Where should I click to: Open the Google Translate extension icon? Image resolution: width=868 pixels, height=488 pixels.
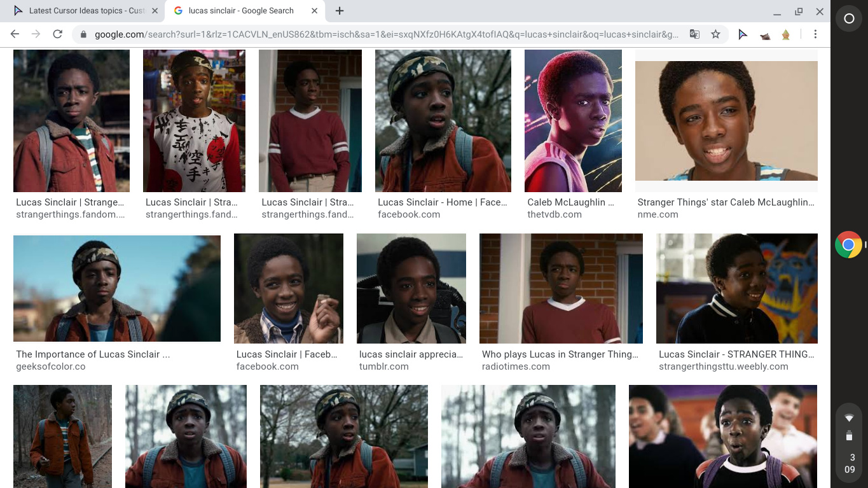click(x=694, y=34)
